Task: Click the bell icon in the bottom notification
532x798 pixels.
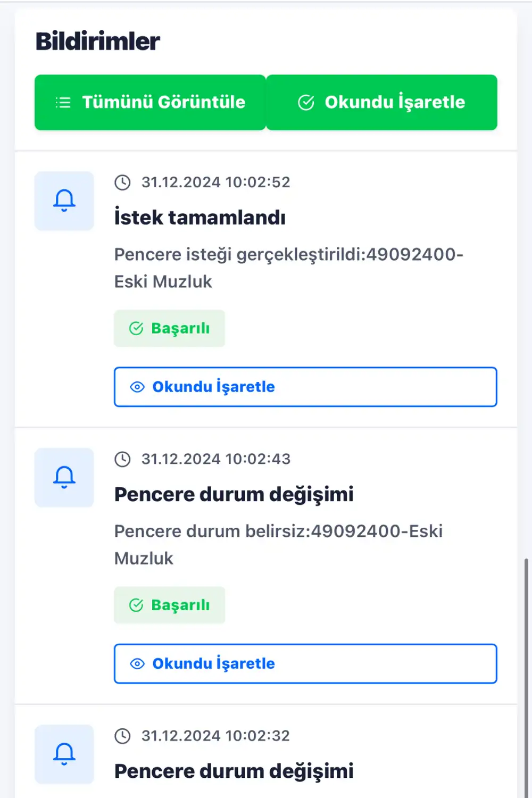Action: coord(64,754)
